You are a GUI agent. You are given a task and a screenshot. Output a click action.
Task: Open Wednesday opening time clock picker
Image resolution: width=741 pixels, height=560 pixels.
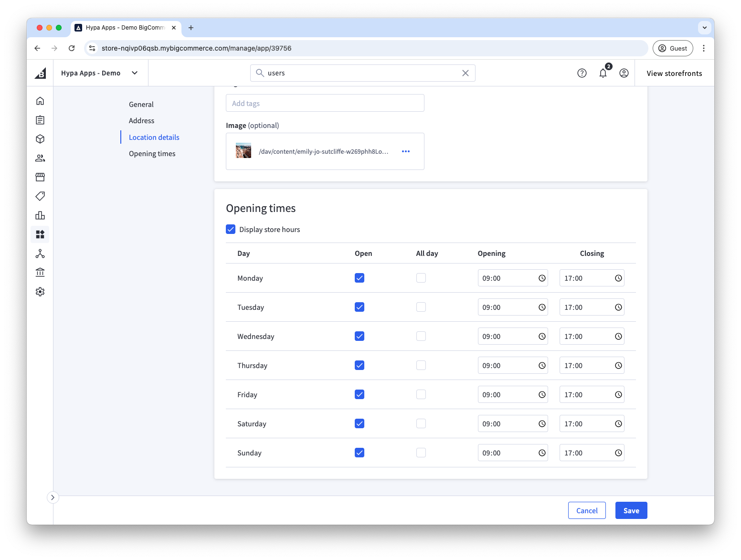(x=542, y=337)
